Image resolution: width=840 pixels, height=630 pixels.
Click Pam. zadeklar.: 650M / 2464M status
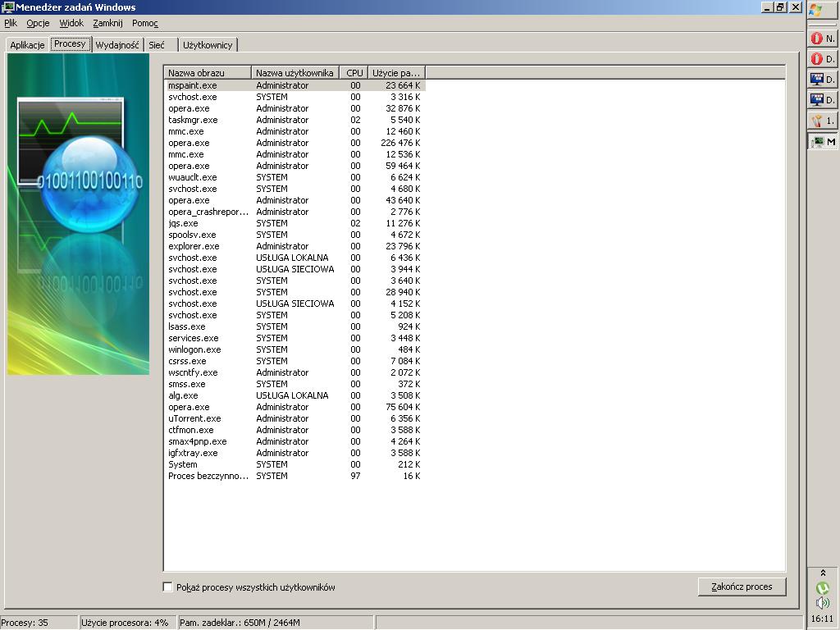coord(276,623)
